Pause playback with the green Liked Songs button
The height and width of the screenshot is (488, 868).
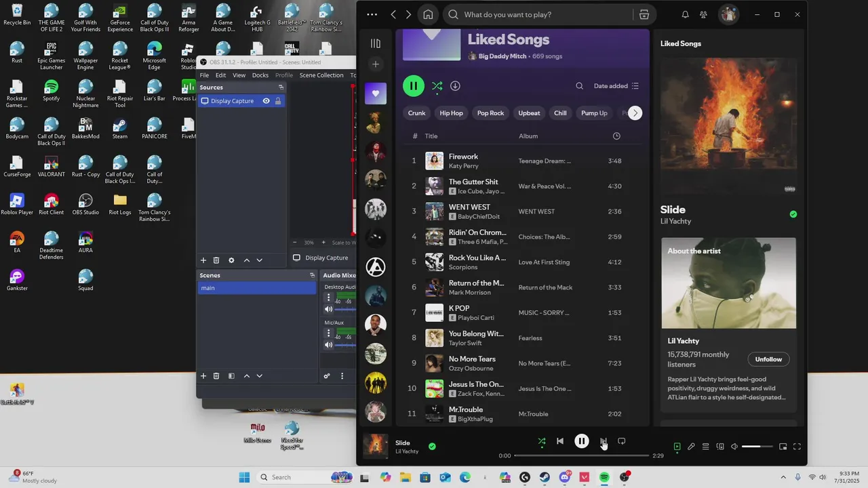(414, 86)
